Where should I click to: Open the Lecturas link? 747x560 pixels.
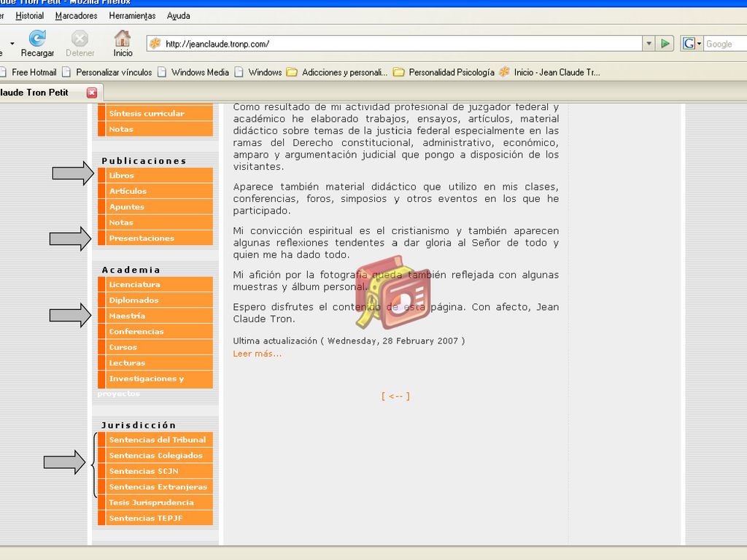tap(155, 363)
